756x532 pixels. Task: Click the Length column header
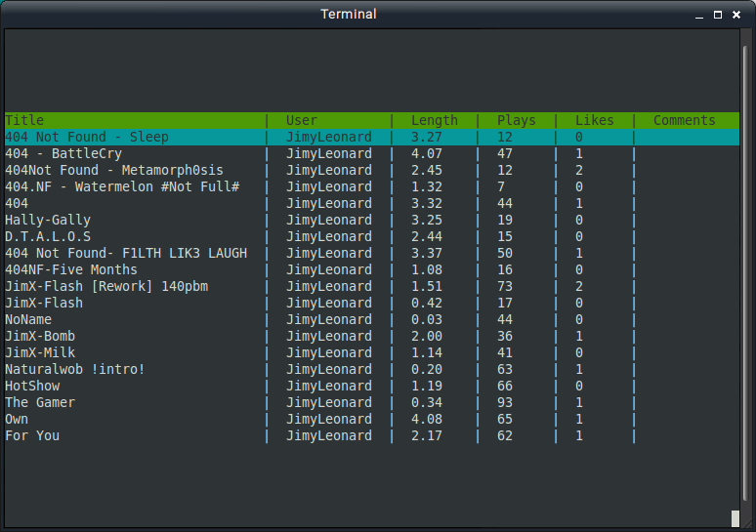[x=435, y=120]
